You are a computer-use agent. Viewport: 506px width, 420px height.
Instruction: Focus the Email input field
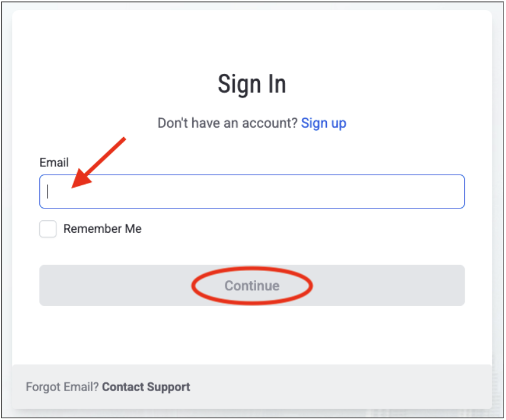(252, 192)
